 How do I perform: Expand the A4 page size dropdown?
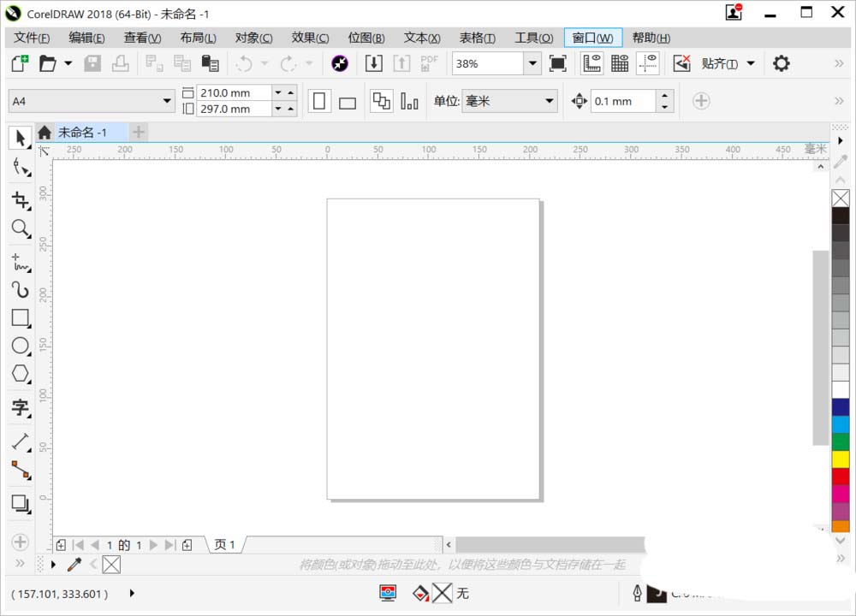tap(167, 101)
